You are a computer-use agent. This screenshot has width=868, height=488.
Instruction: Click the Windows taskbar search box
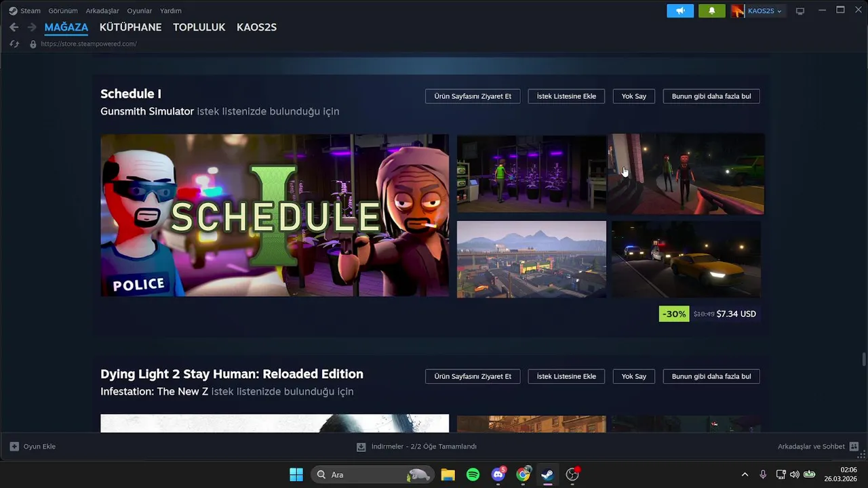[x=372, y=474]
